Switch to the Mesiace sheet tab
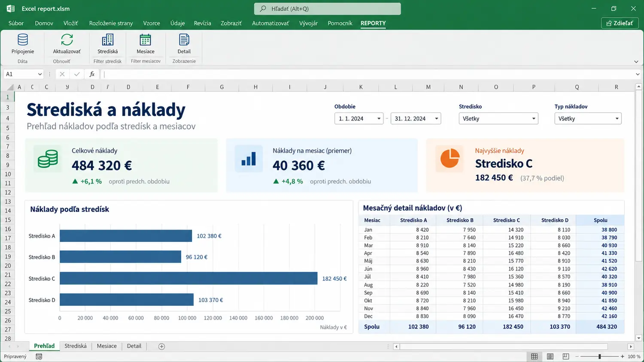The width and height of the screenshot is (644, 362). [x=106, y=346]
